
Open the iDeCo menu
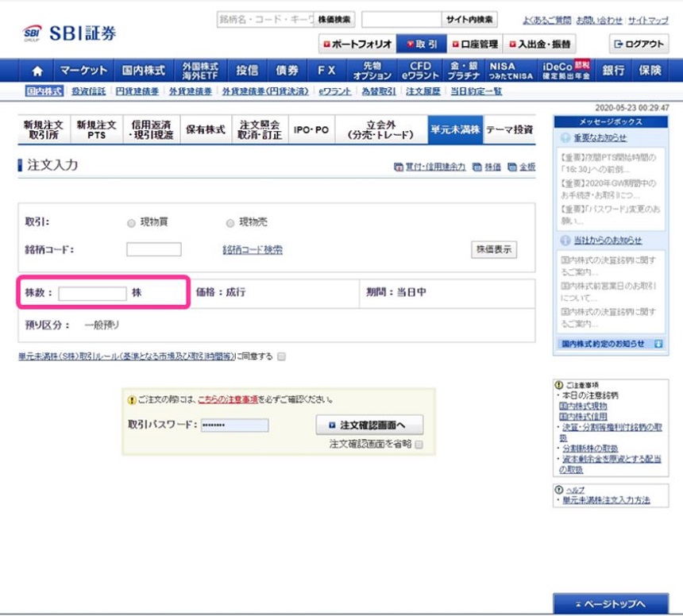tap(565, 71)
